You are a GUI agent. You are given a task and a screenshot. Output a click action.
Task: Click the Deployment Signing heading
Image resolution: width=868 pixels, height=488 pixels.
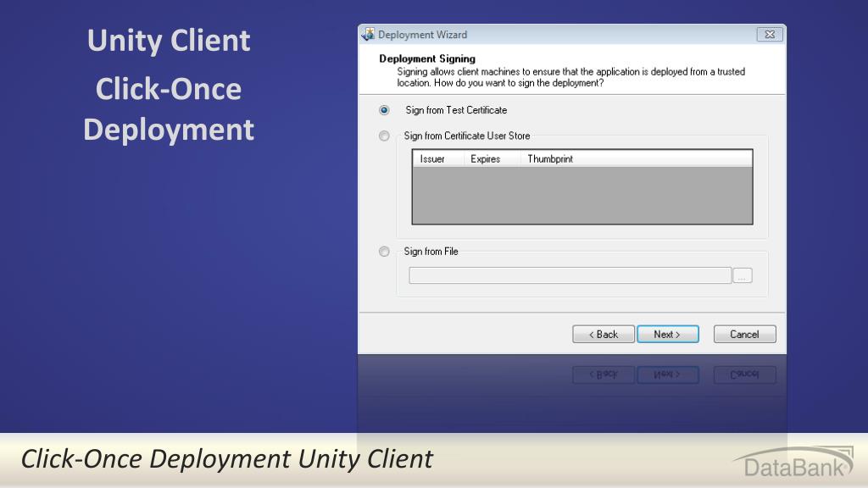(427, 58)
